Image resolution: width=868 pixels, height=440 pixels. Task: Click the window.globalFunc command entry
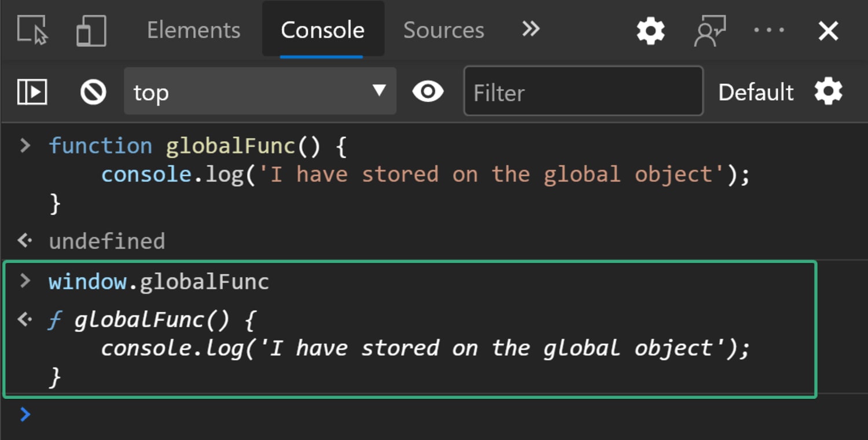pyautogui.click(x=159, y=281)
